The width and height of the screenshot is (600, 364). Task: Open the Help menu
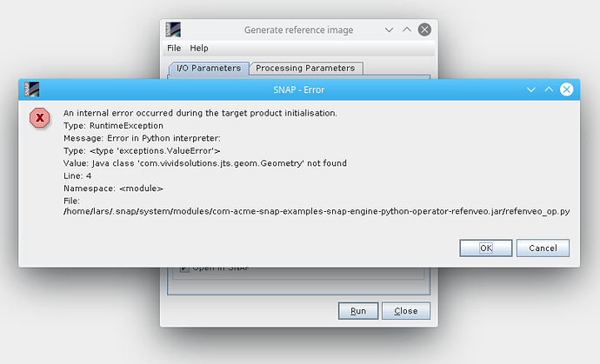click(199, 48)
